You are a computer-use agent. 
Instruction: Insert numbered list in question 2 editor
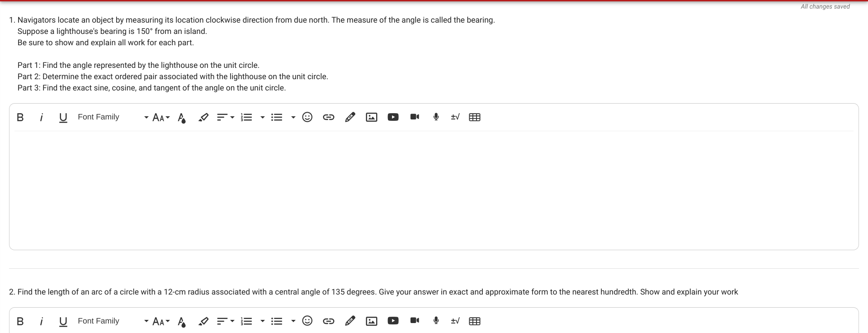(x=246, y=321)
